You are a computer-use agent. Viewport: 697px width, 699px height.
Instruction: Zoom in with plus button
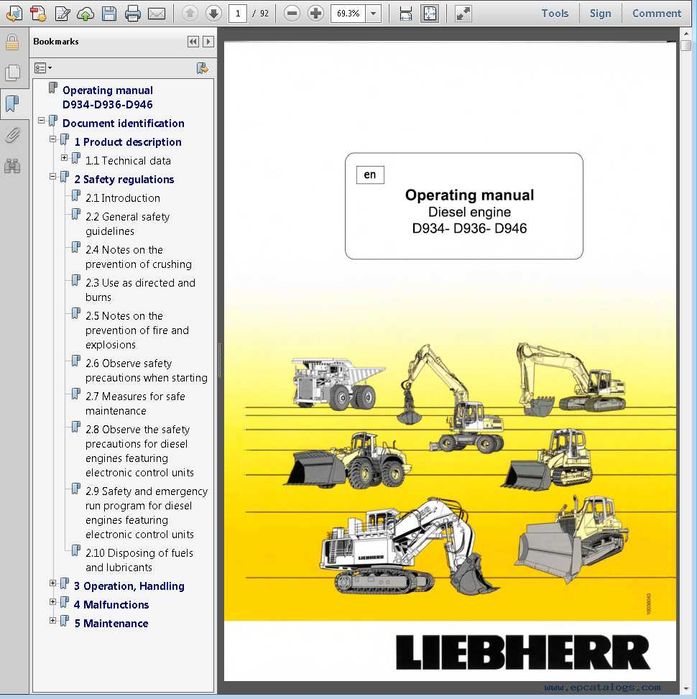click(x=316, y=13)
